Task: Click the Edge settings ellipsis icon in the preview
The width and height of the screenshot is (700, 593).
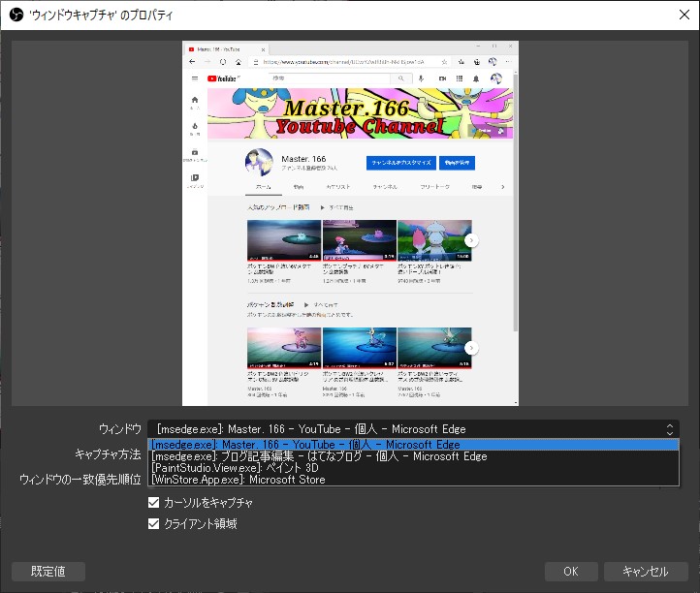Action: [x=508, y=62]
